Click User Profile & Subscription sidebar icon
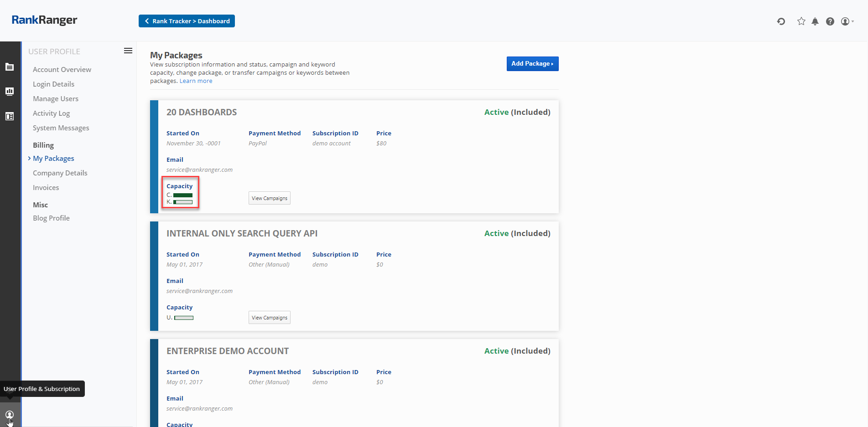 click(10, 415)
